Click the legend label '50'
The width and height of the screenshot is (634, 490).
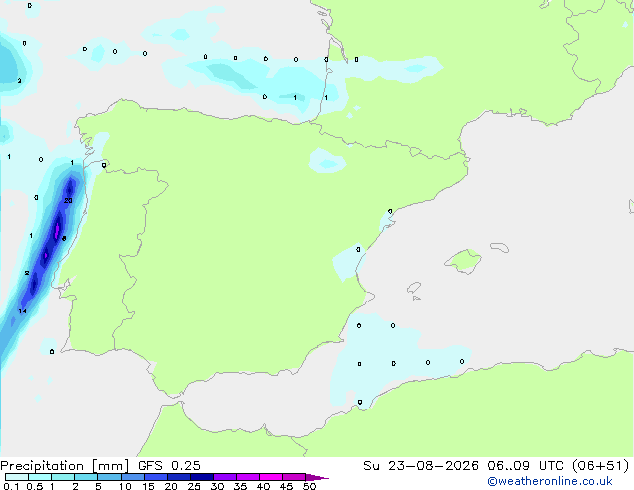(309, 486)
